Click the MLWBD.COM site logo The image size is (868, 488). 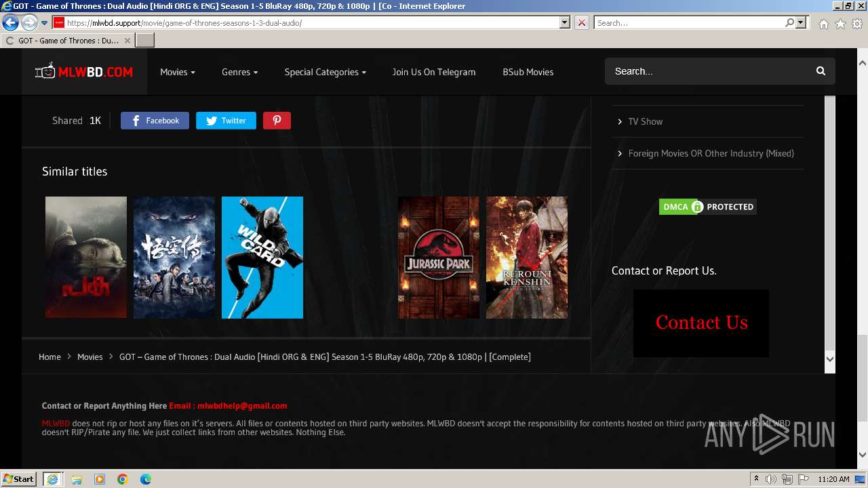point(84,71)
